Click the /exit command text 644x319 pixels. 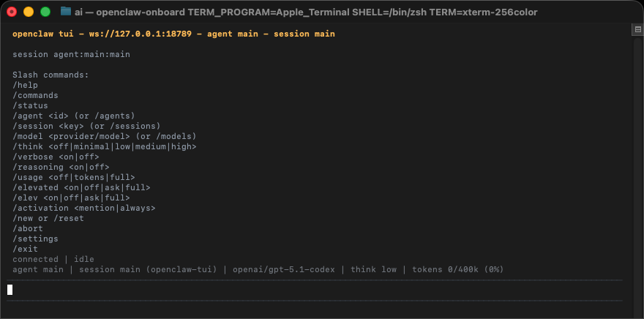click(25, 249)
